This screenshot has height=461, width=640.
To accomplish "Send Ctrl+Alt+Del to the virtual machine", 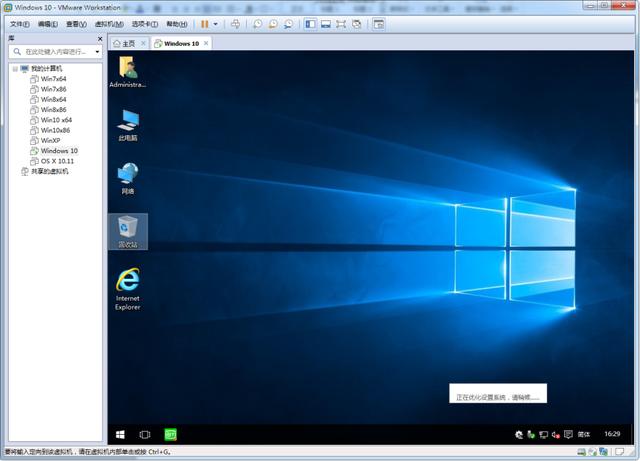I will tap(236, 24).
